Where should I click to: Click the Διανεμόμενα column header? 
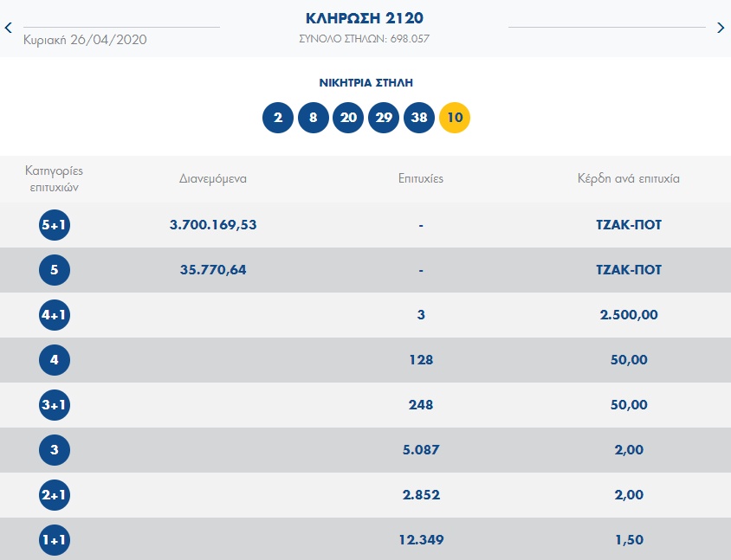pos(213,179)
